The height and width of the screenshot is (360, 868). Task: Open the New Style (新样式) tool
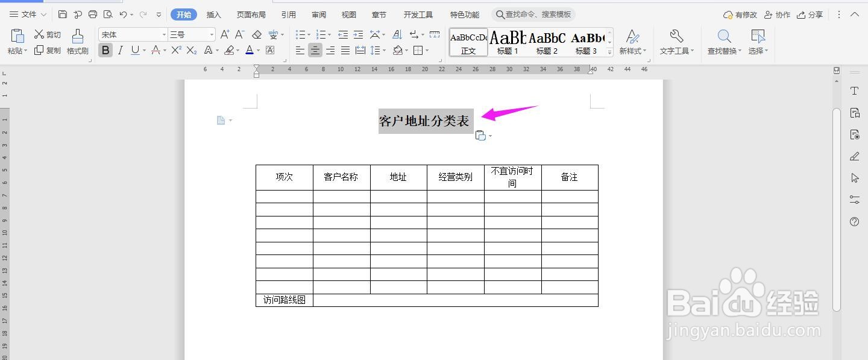pos(632,42)
